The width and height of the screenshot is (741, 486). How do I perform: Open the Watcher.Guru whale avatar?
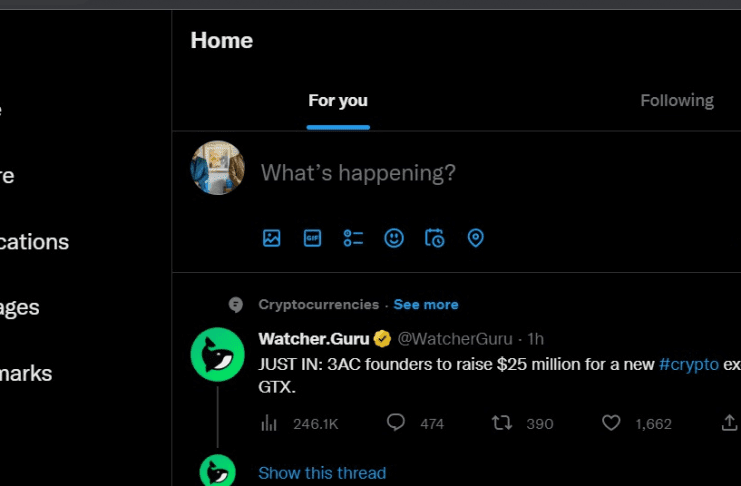(x=217, y=354)
